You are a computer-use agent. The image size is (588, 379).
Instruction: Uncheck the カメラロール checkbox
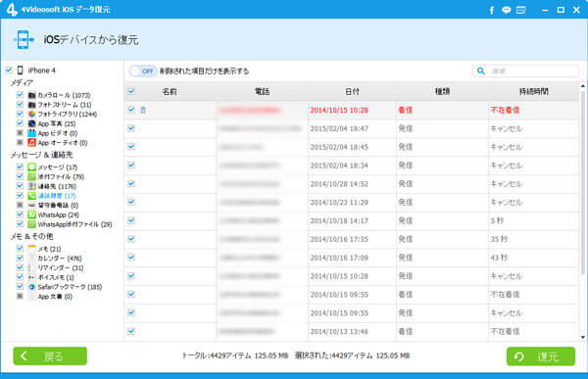coord(20,95)
